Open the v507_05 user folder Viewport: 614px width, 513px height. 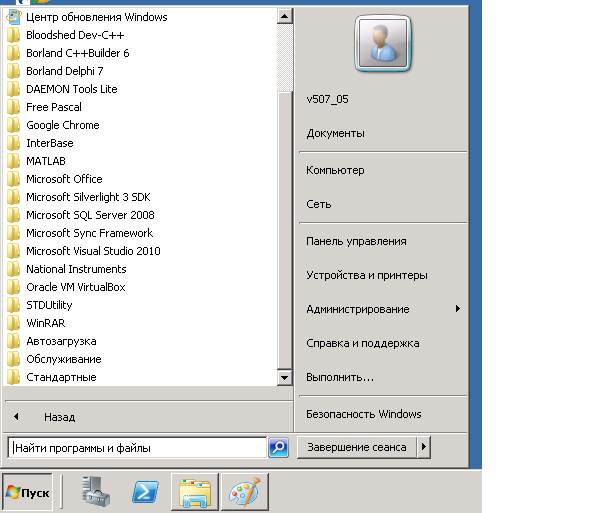327,99
